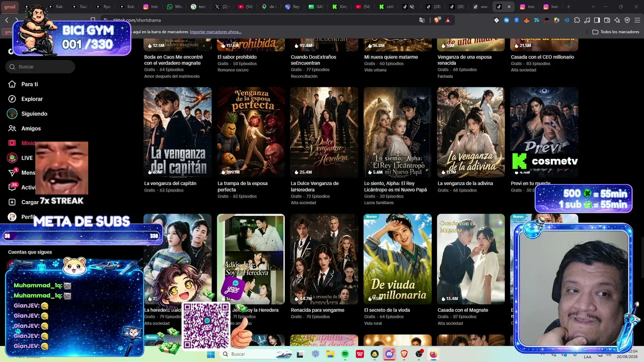The image size is (644, 362).
Task: Click the Cuentas que sigues heading
Action: tap(30, 252)
